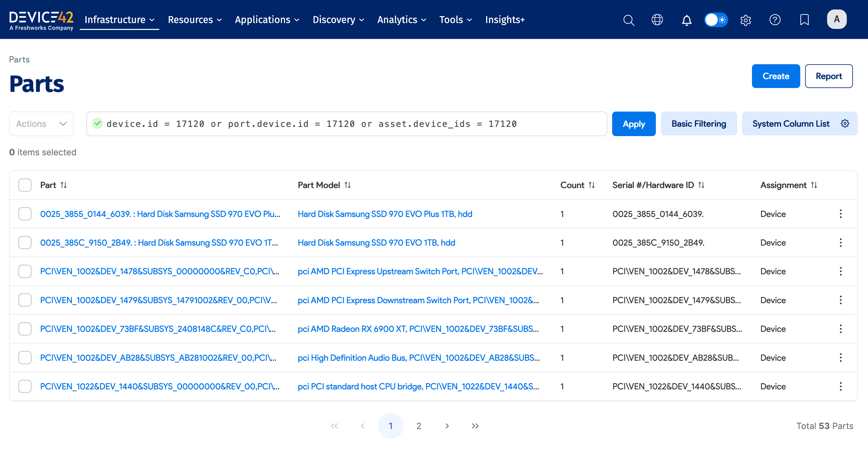Check the select-all checkbox in table header
Screen dimensions: 868x459
25,185
